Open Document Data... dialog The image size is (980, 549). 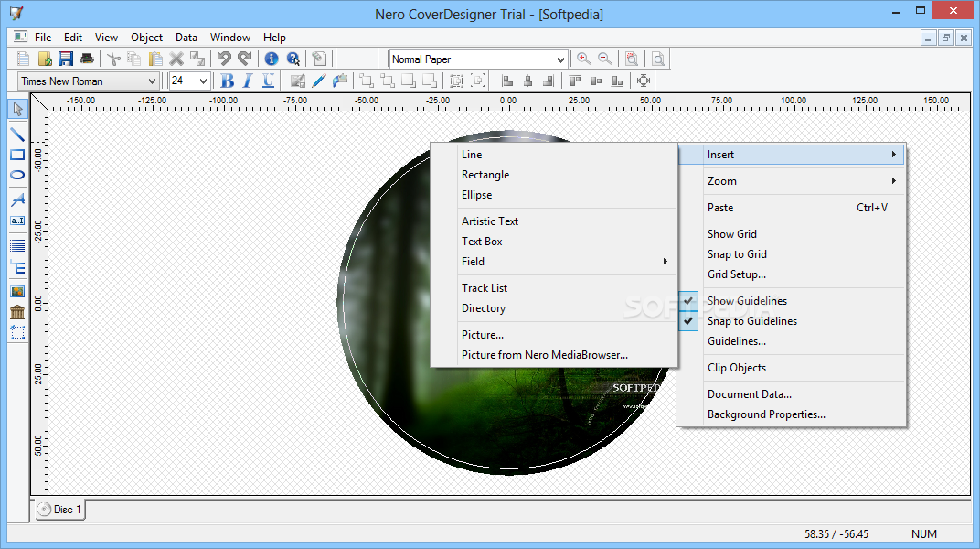click(x=792, y=394)
